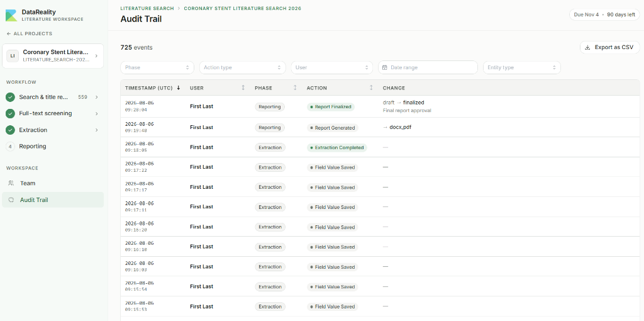
Task: Open Full-text screening step
Action: (53, 113)
